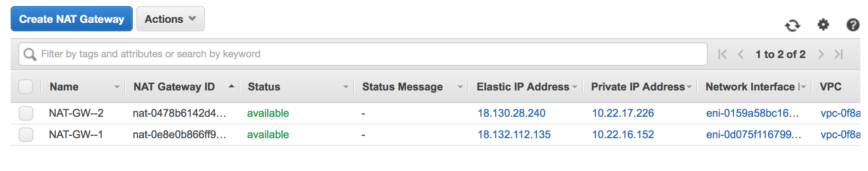Click the Status Message column header

(402, 87)
